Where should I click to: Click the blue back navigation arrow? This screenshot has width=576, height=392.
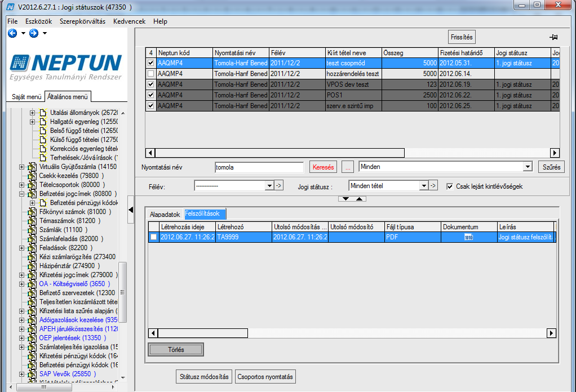(x=12, y=33)
